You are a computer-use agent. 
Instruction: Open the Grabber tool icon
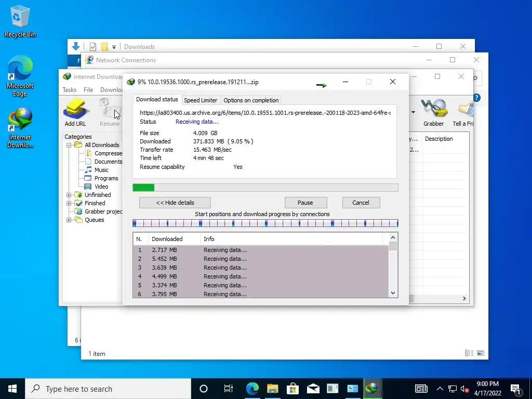[x=433, y=112]
